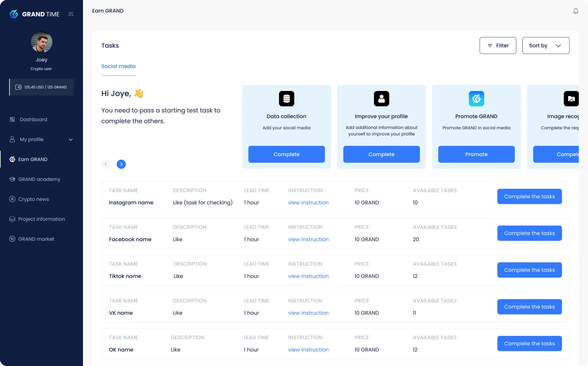
Task: Click the Promote button on Promote GRAND
Action: pyautogui.click(x=477, y=154)
